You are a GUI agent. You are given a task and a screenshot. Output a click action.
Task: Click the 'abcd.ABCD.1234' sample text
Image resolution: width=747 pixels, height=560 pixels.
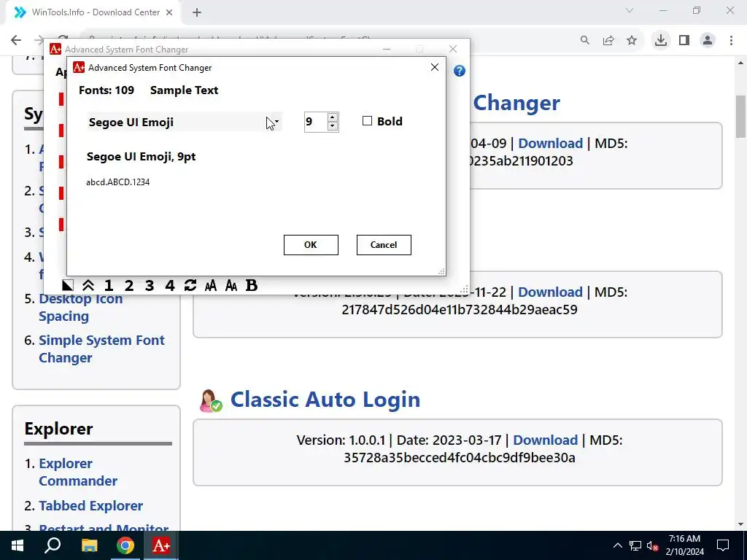(x=117, y=182)
